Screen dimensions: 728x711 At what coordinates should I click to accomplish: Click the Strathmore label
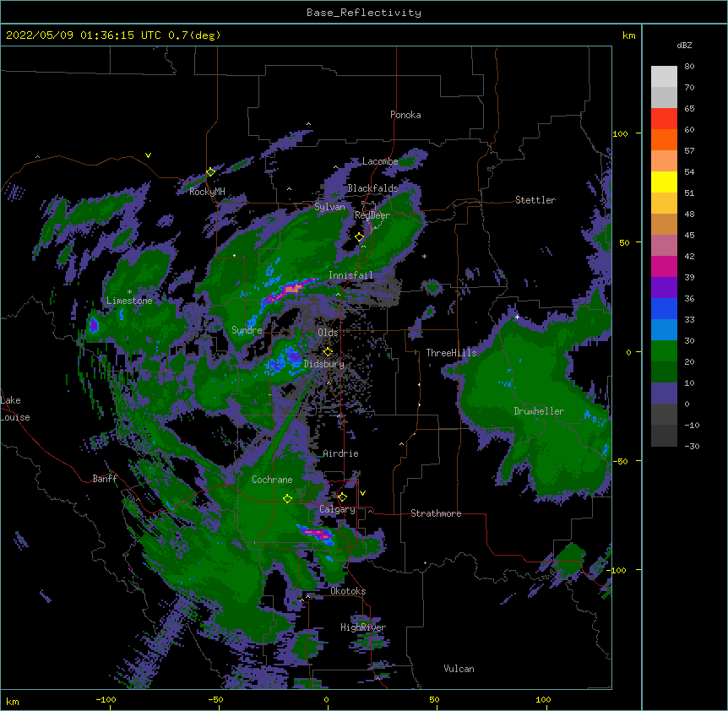(x=436, y=513)
